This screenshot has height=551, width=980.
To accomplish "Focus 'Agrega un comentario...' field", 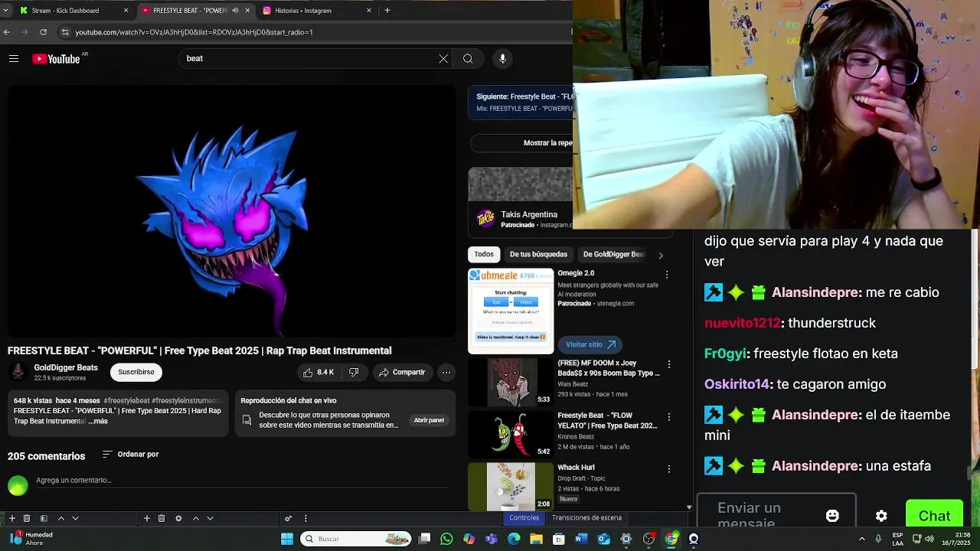I will [x=241, y=481].
